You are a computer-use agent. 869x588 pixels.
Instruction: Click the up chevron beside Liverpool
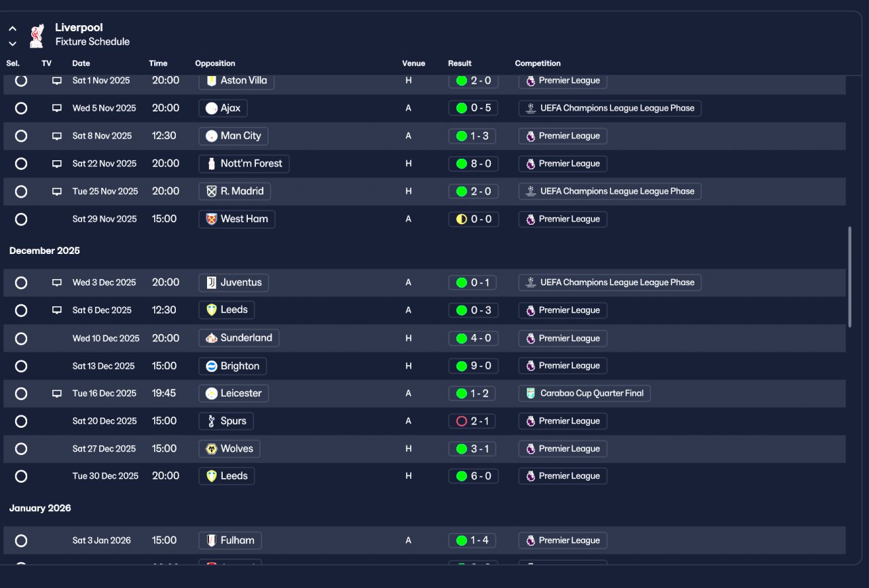pos(12,29)
